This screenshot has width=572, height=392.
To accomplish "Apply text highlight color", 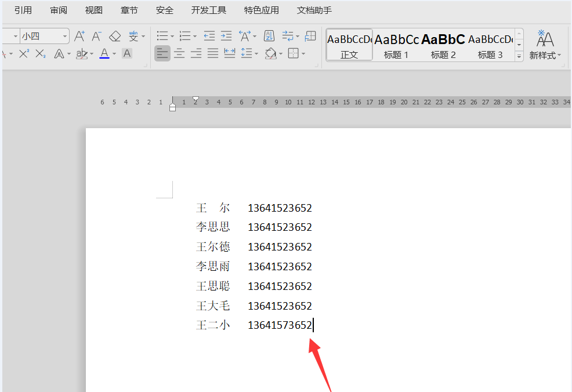I will [81, 54].
